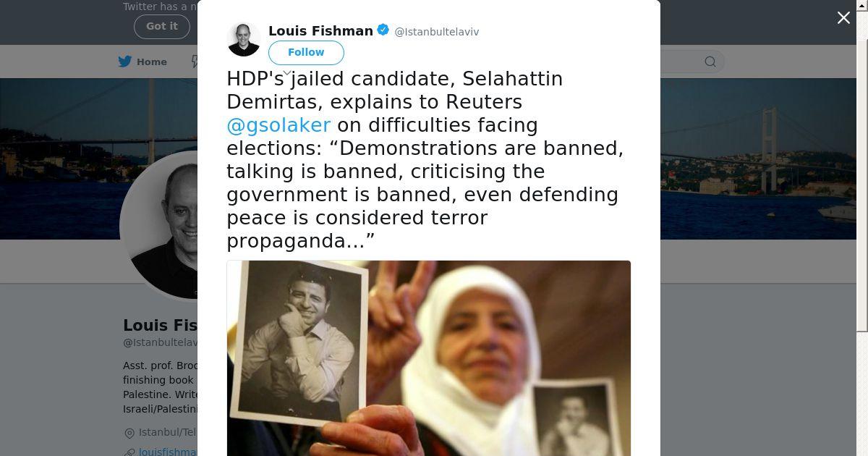Open the Home tab
The height and width of the screenshot is (456, 868).
pos(143,62)
